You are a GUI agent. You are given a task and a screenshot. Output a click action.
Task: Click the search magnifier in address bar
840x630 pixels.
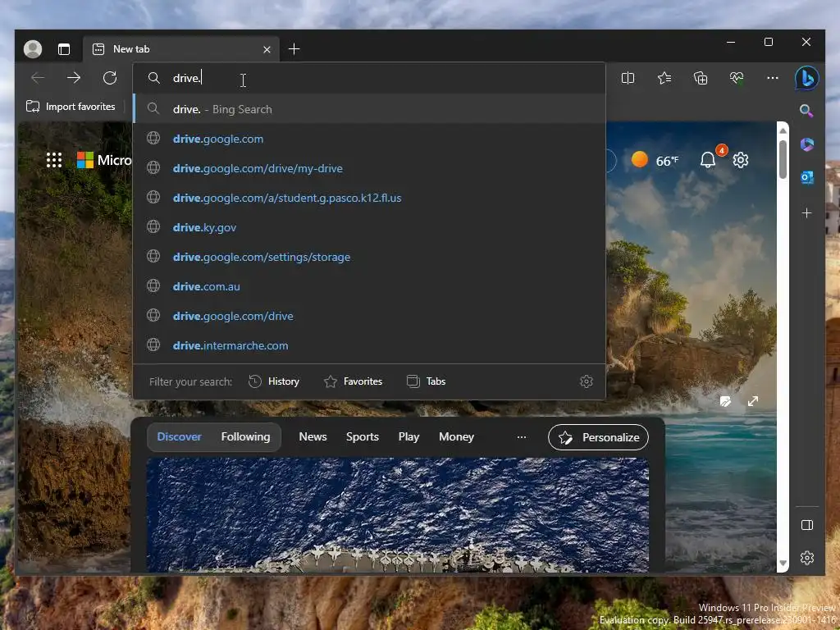(x=153, y=78)
